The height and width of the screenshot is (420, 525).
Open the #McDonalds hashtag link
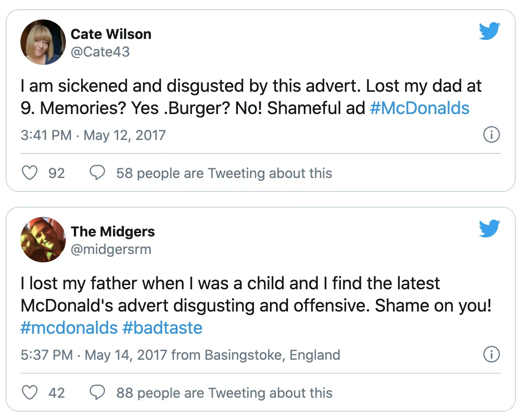pyautogui.click(x=419, y=108)
